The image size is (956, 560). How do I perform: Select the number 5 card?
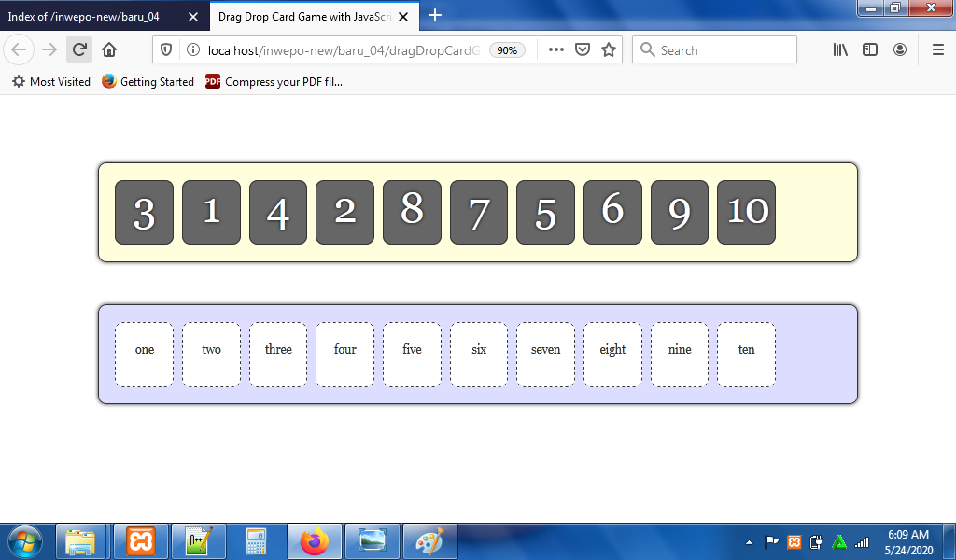point(545,212)
